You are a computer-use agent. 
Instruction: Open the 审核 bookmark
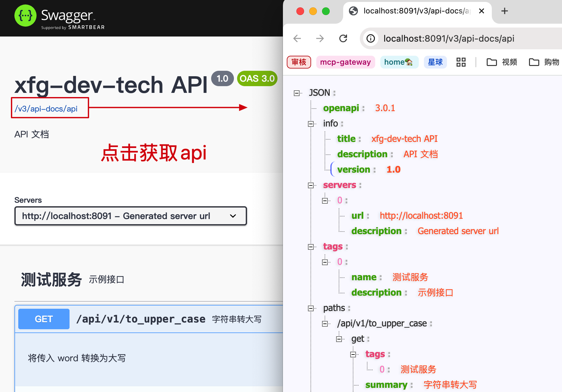(x=299, y=62)
